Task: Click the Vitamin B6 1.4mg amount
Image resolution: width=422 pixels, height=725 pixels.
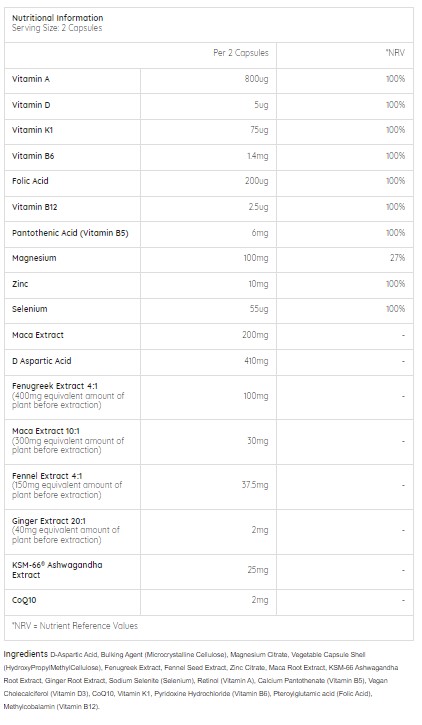Action: (x=257, y=156)
